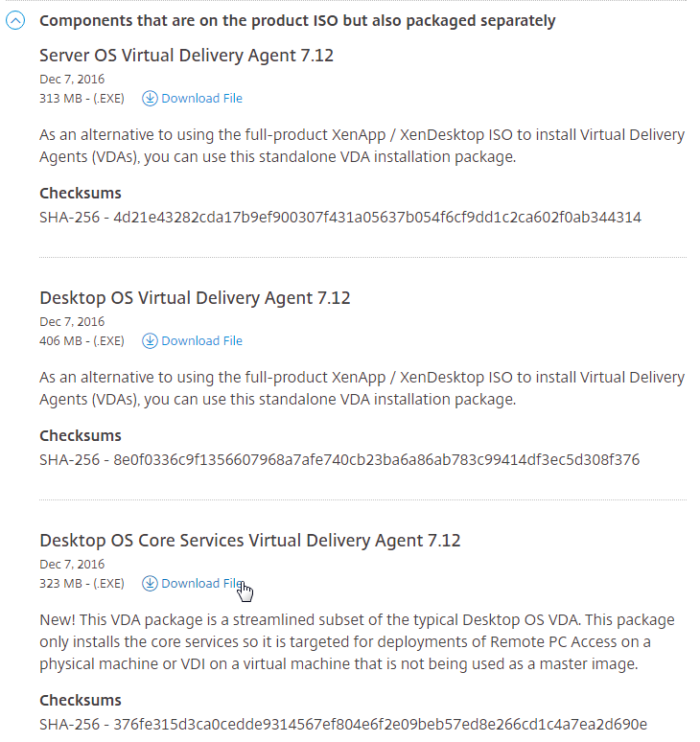Click the section heading about product ISO components

pos(297,21)
